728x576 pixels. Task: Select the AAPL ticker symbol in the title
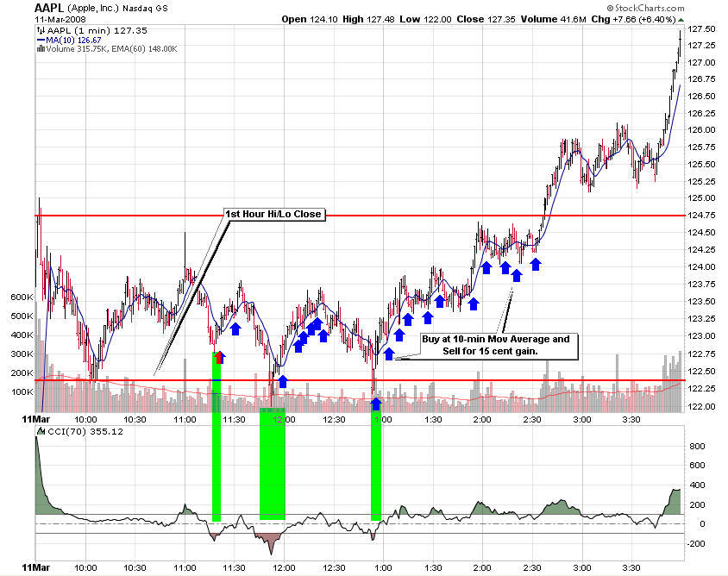pos(49,8)
